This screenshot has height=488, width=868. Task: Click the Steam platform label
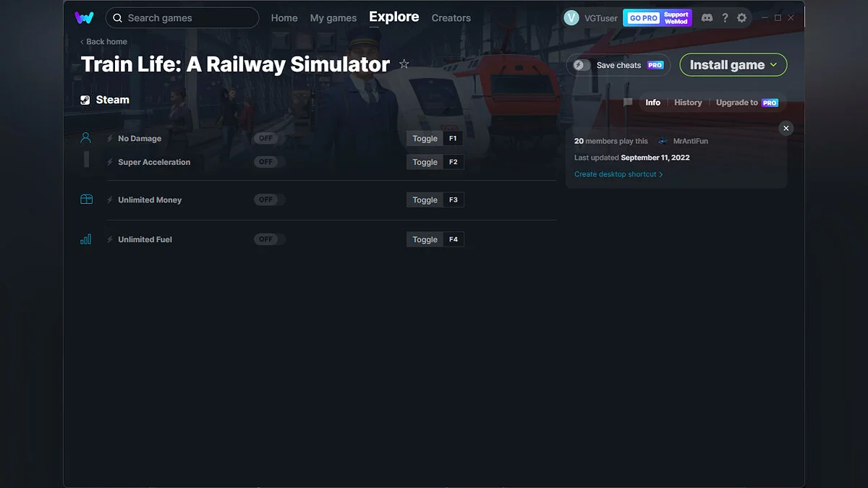point(113,100)
